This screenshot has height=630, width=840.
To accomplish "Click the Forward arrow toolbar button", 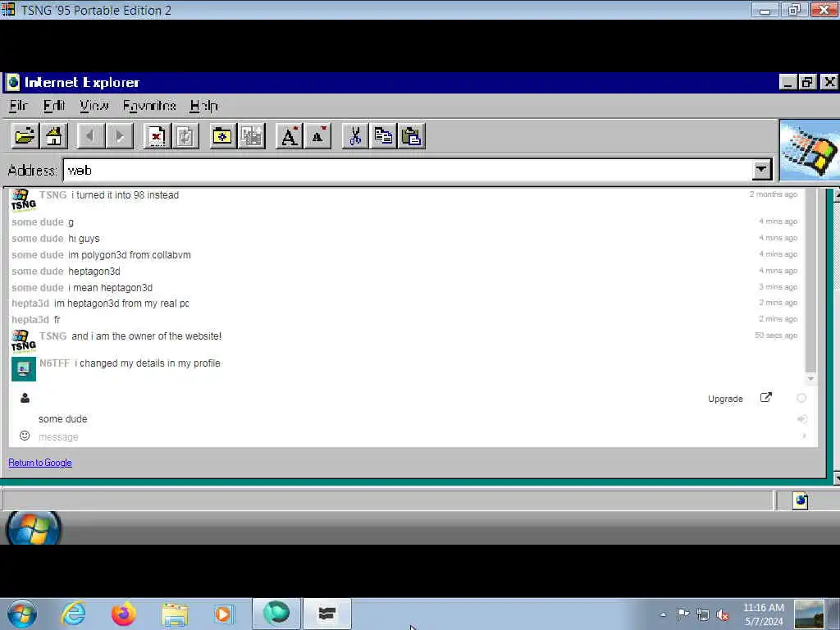I will pyautogui.click(x=119, y=136).
